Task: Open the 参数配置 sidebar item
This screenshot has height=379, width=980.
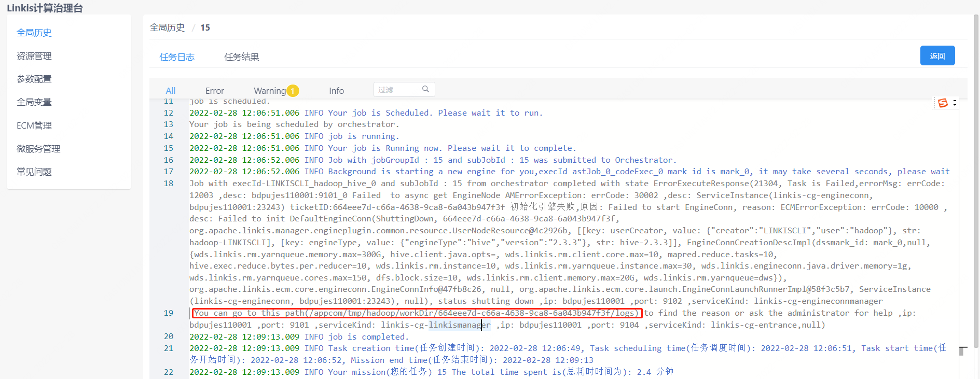Action: (x=34, y=79)
